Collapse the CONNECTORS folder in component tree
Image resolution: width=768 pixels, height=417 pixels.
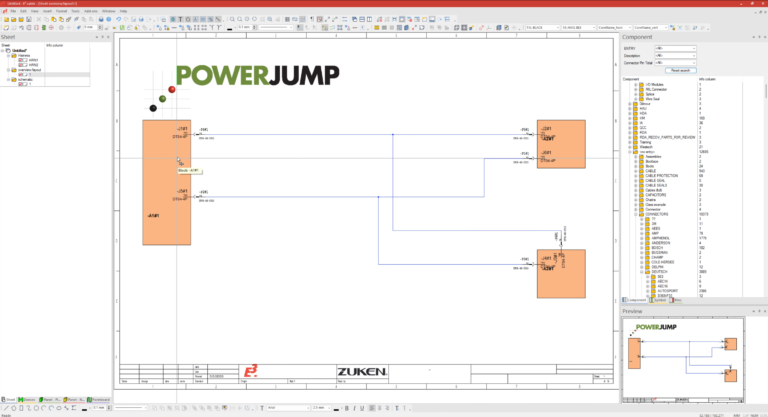636,214
